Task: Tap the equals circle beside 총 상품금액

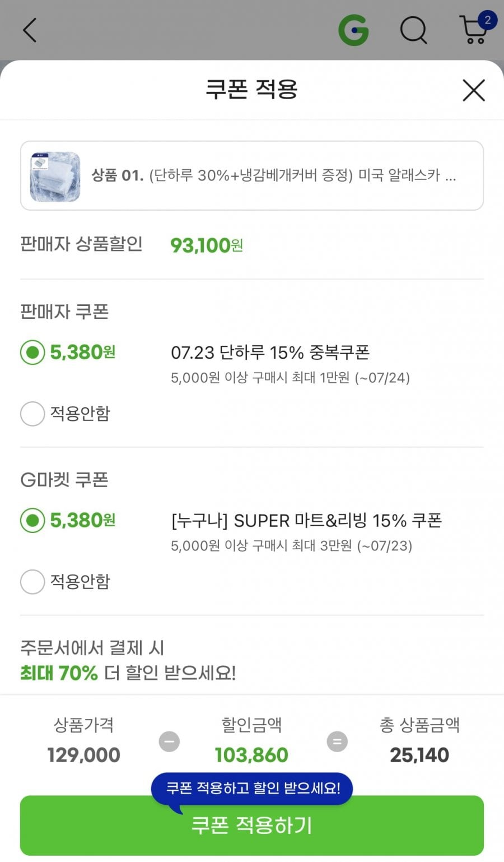Action: tap(337, 741)
